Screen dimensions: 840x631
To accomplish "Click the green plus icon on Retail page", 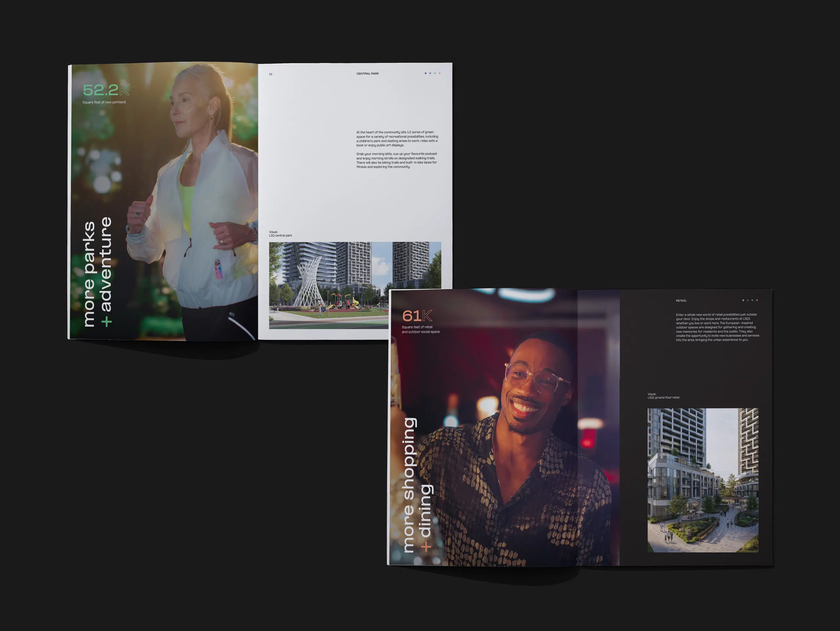I will 752,300.
